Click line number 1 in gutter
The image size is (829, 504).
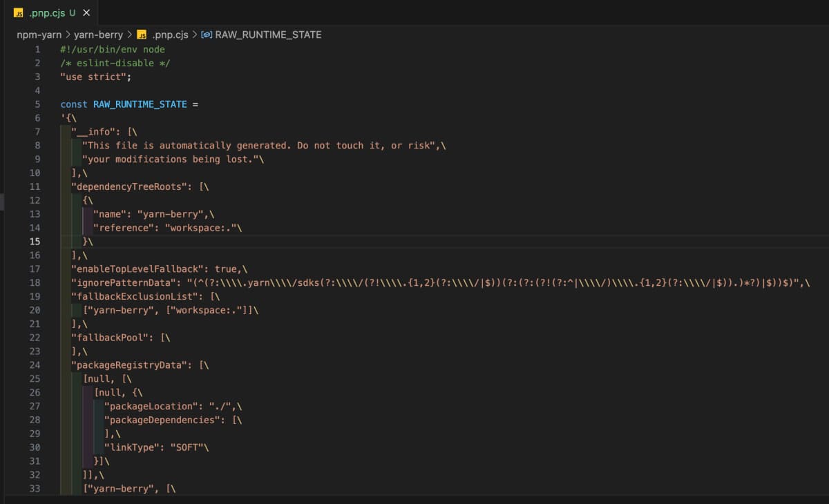click(x=37, y=50)
